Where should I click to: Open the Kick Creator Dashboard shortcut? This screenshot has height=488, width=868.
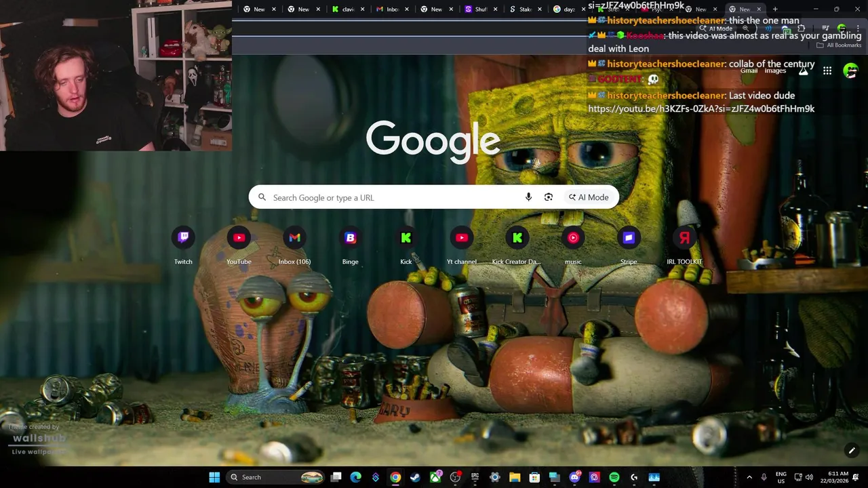point(517,245)
